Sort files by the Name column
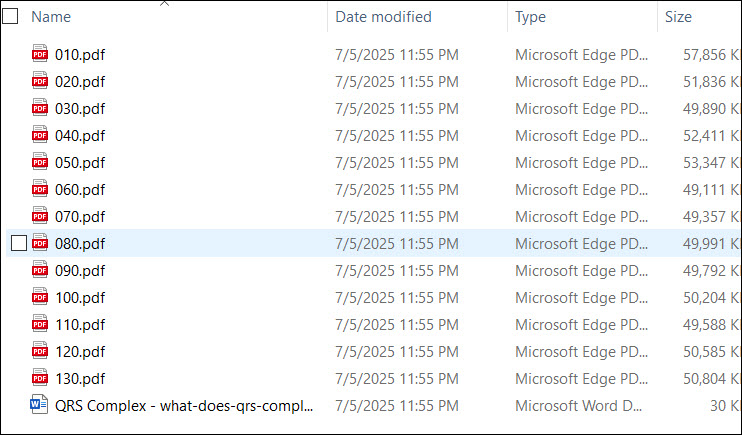This screenshot has height=435, width=742. point(51,17)
